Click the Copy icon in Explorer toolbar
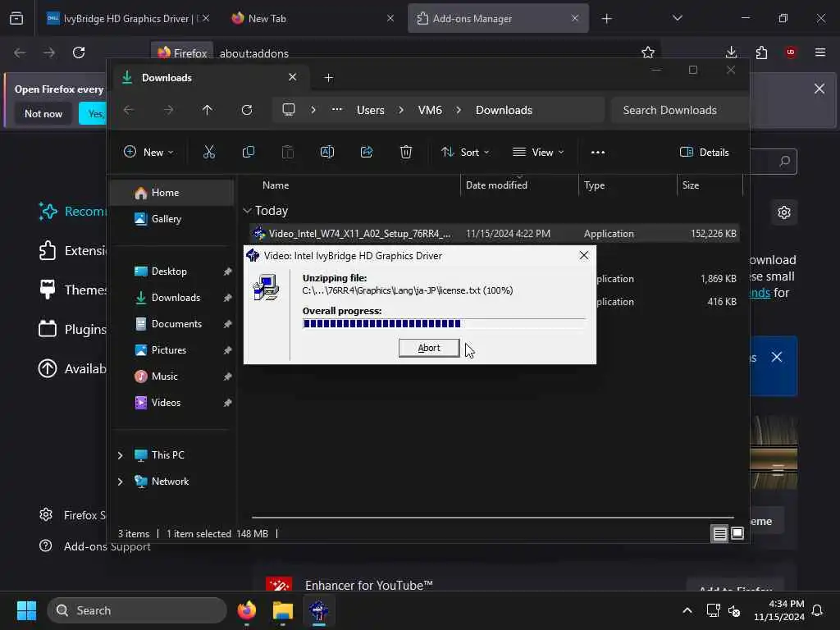This screenshot has height=630, width=840. (x=248, y=152)
